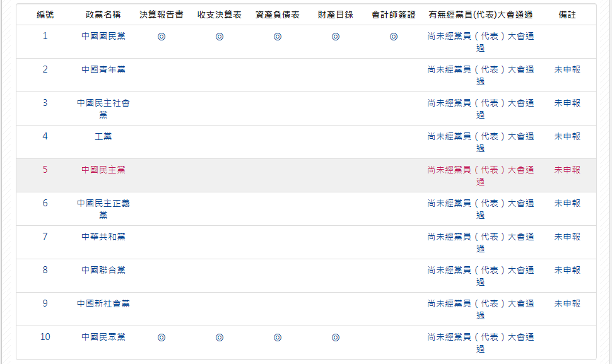Screen dimensions: 612x364
Task: Open 中國國民黨 資產負債表 circle icon
Action: pyautogui.click(x=278, y=37)
